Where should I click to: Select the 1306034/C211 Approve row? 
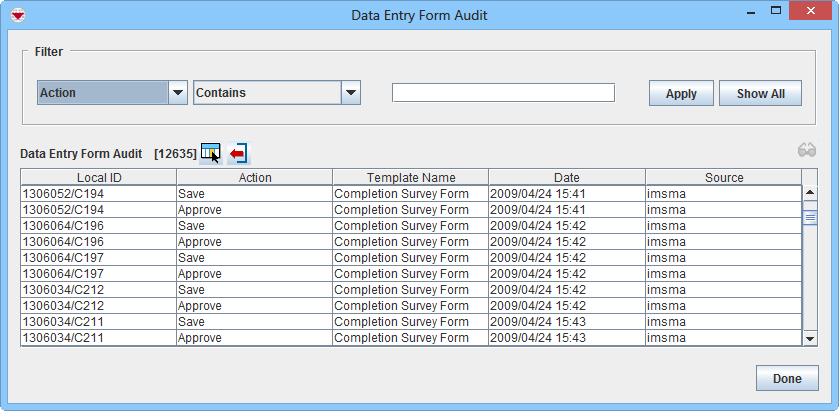pos(99,338)
